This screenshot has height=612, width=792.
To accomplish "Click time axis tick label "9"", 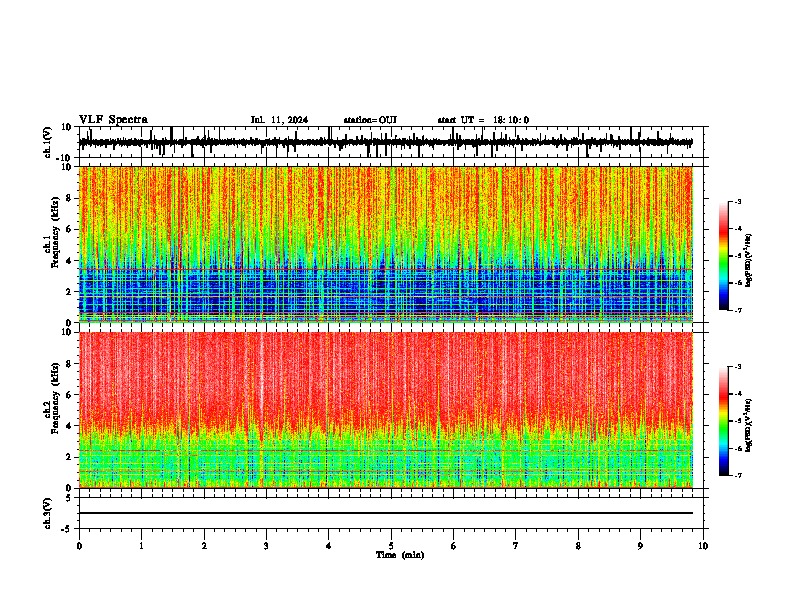I will (640, 546).
